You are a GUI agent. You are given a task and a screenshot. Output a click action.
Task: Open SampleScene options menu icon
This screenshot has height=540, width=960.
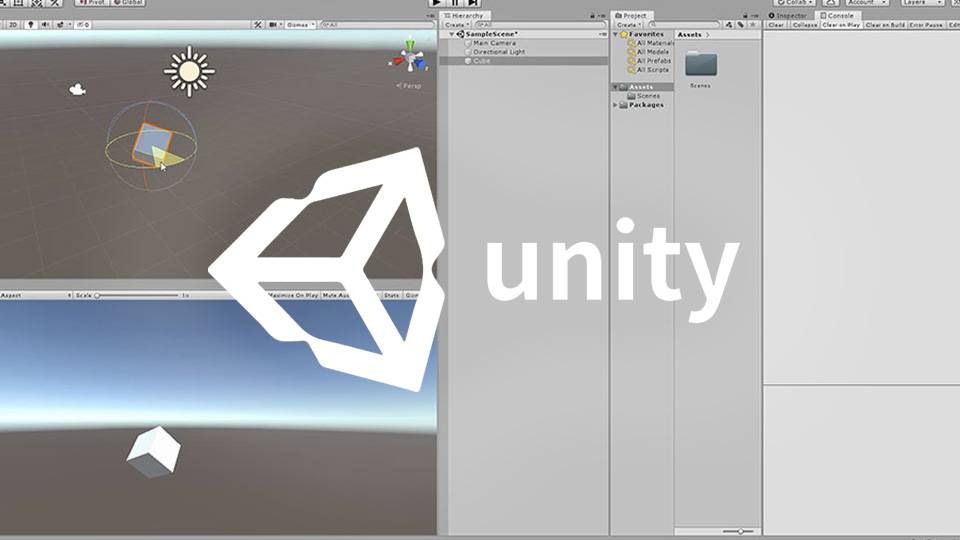(x=602, y=34)
